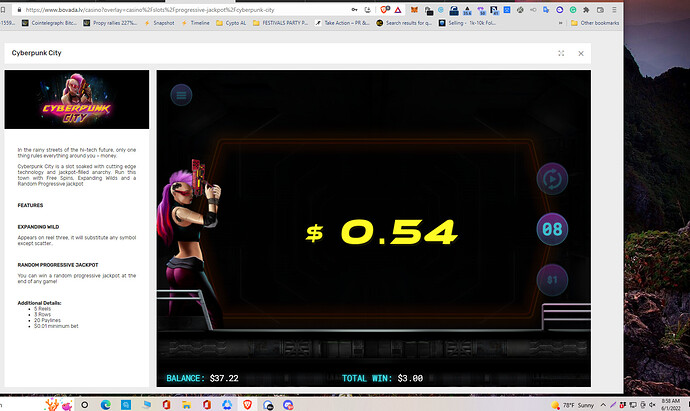Click the saved password key icon
The width and height of the screenshot is (690, 411).
pos(354,10)
